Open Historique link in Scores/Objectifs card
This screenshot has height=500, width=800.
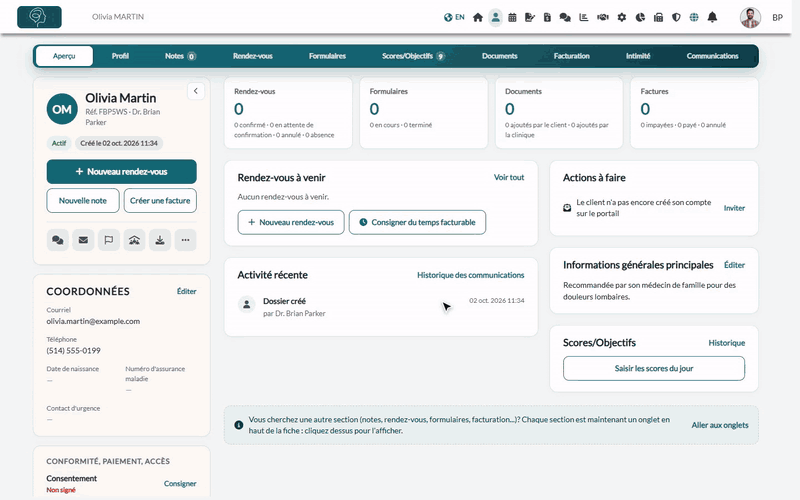click(x=727, y=343)
